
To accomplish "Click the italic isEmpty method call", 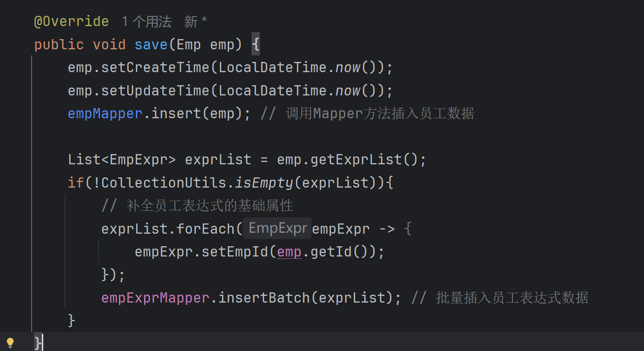I will click(x=264, y=182).
